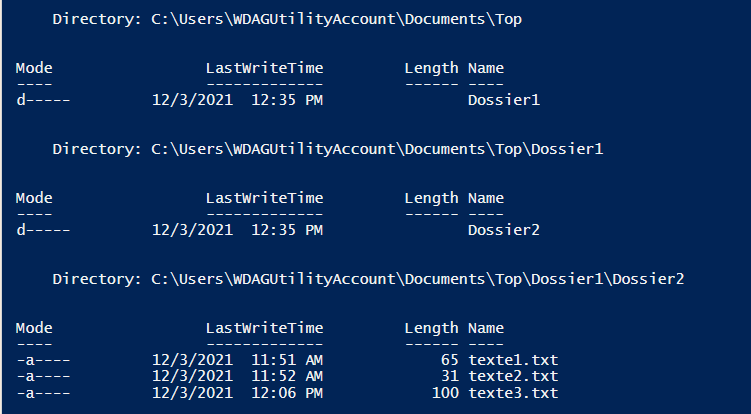Click the Dossier2 entry in the Name column
751x414 pixels.
(503, 230)
